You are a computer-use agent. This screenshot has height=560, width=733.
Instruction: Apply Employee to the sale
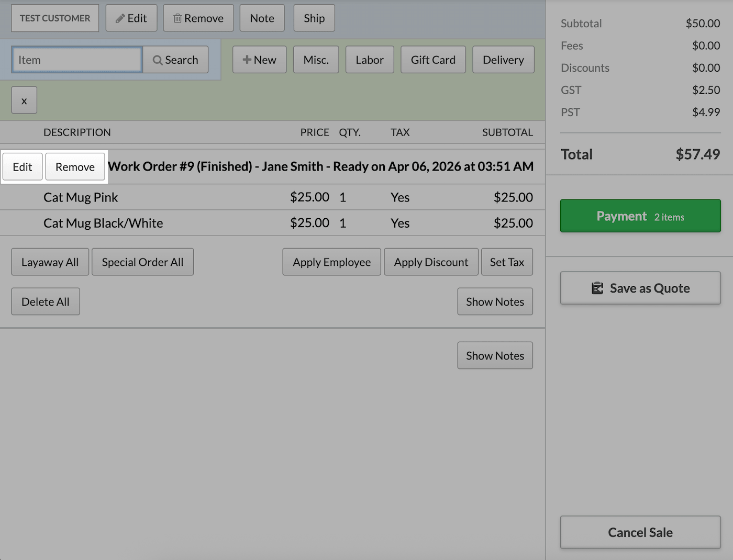[332, 262]
